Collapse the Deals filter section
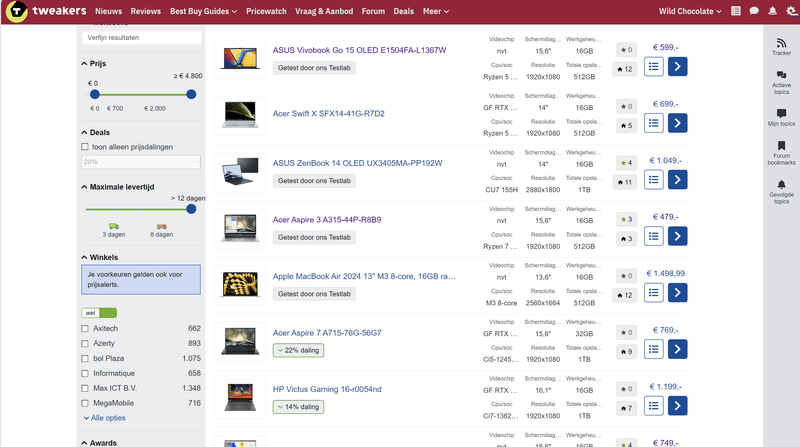Image resolution: width=800 pixels, height=447 pixels. tap(95, 132)
